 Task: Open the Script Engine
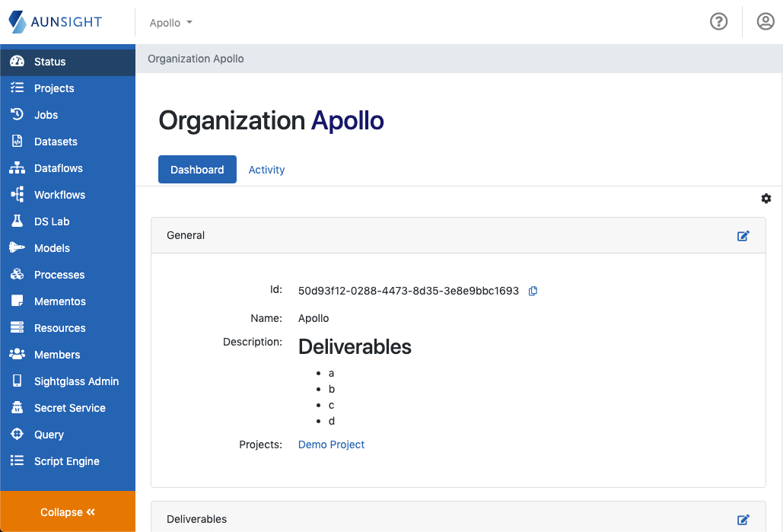coord(67,461)
